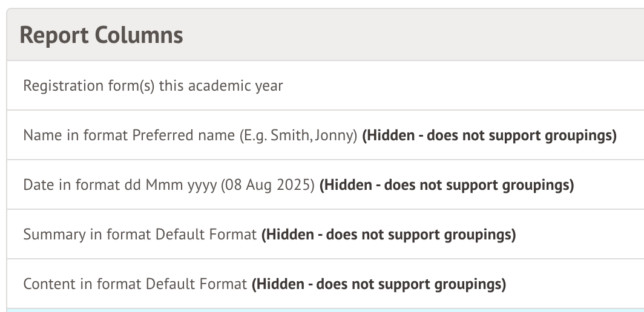Click "Default Format" in the Summary row

point(206,235)
